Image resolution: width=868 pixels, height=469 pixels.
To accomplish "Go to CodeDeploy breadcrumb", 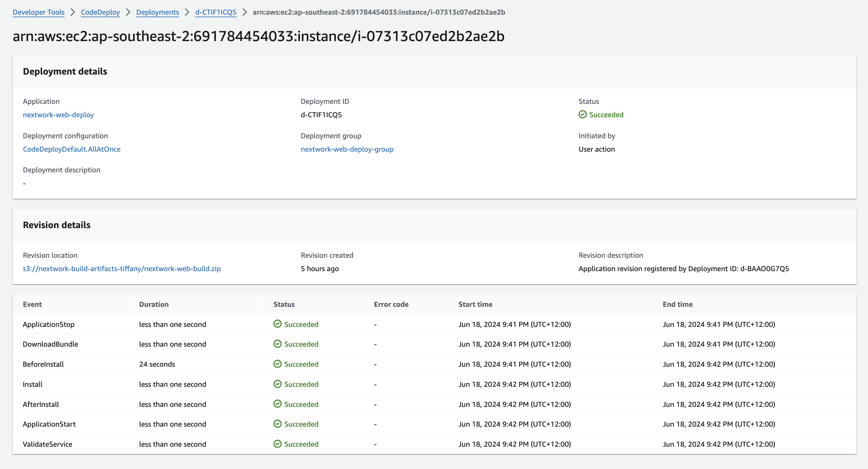I will tap(100, 12).
